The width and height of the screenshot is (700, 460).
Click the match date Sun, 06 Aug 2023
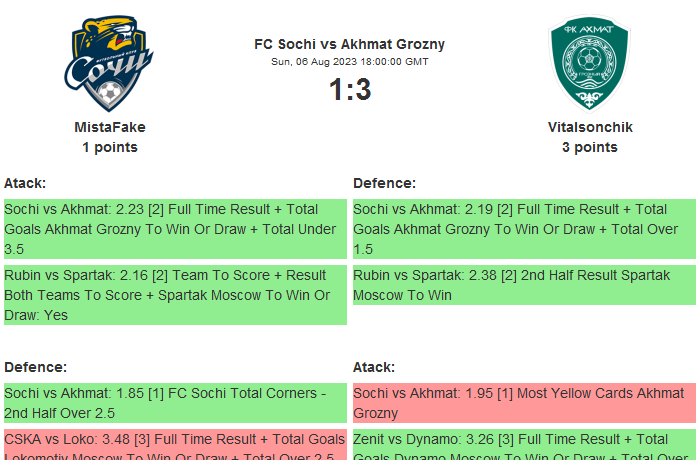click(350, 62)
